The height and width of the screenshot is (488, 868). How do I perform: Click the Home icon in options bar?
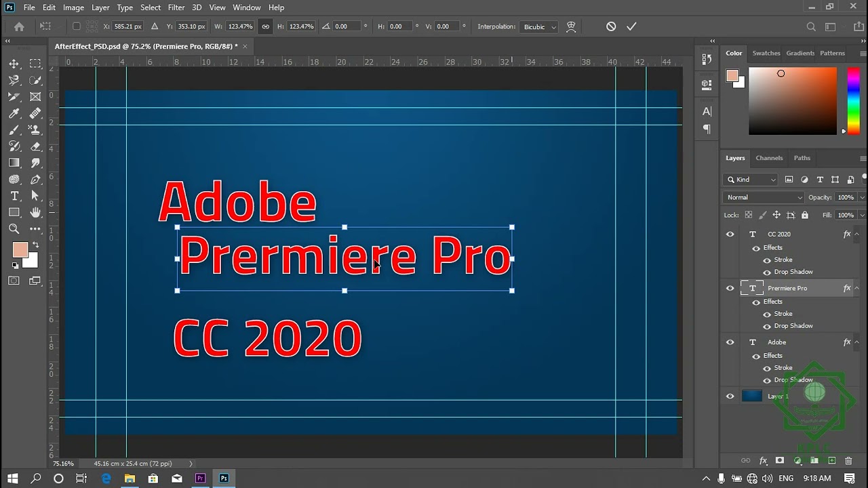pos(19,26)
